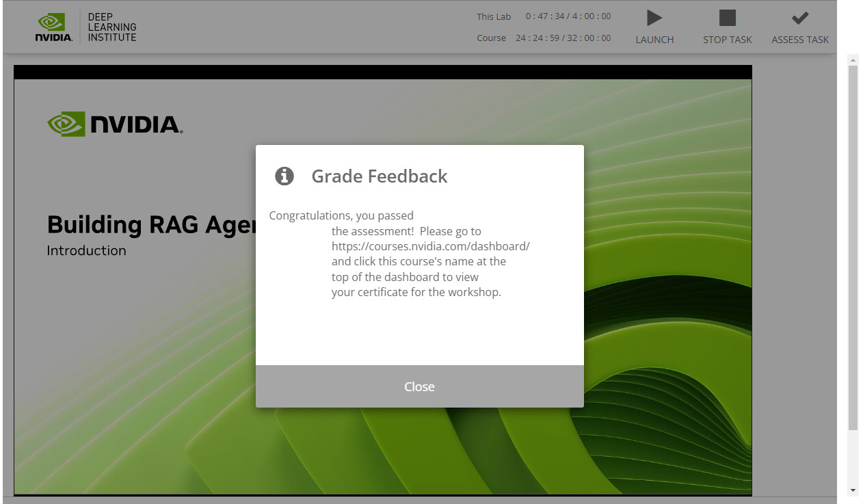The image size is (863, 504).
Task: Click the Grade Feedback heading
Action: pos(380,176)
